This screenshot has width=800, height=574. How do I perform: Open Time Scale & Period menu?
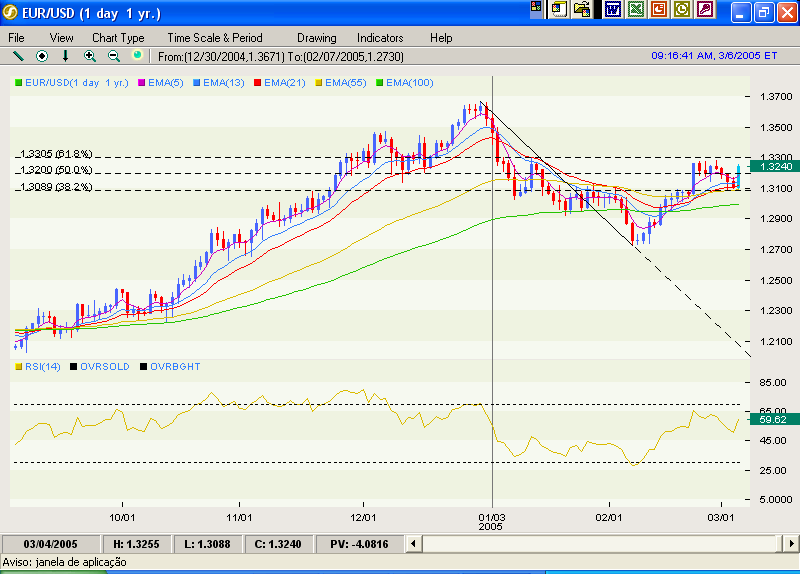click(215, 38)
